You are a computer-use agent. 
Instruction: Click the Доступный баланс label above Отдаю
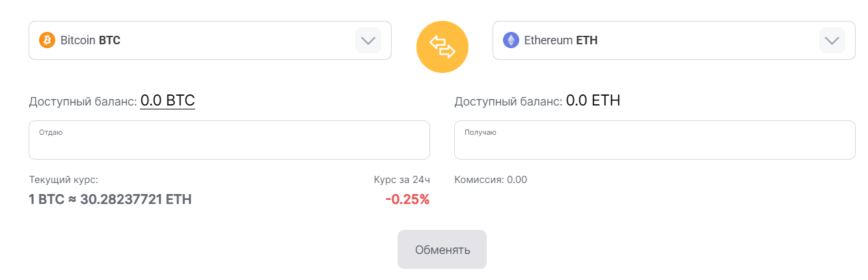[83, 102]
